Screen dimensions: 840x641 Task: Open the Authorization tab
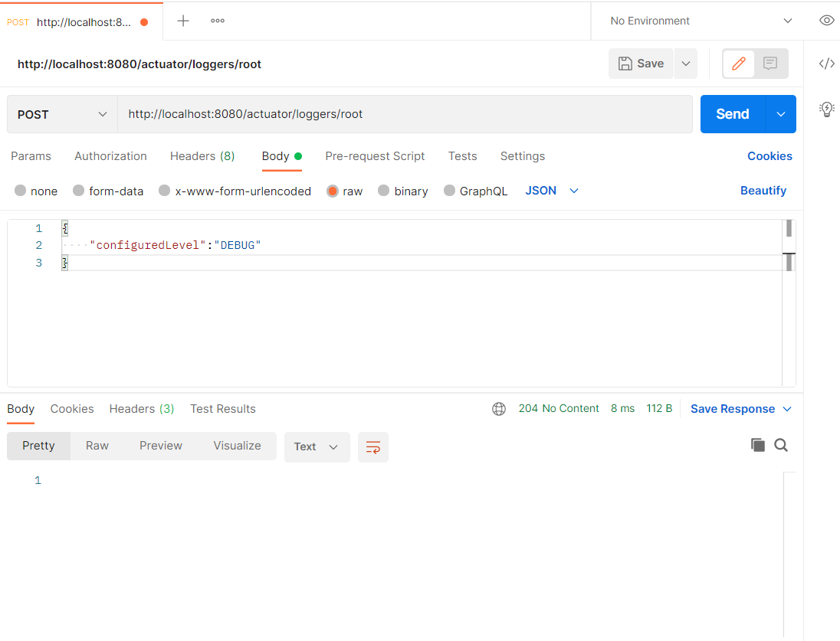(x=110, y=155)
